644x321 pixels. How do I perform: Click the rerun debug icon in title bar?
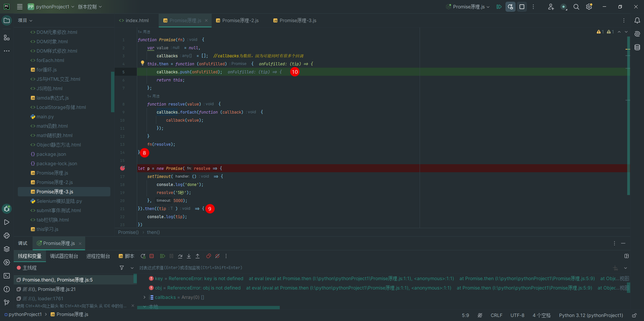click(x=511, y=7)
